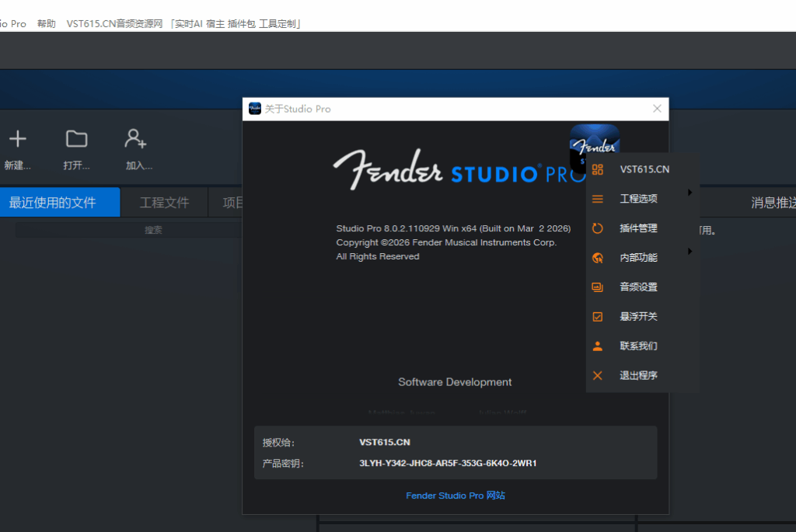796x532 pixels.
Task: Click the New (新建) plus icon
Action: [17, 139]
